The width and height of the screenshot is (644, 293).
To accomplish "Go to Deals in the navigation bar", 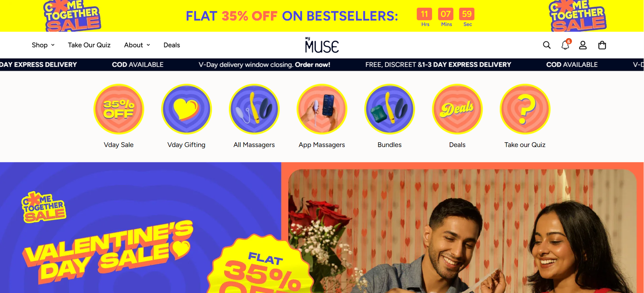I will pyautogui.click(x=172, y=45).
